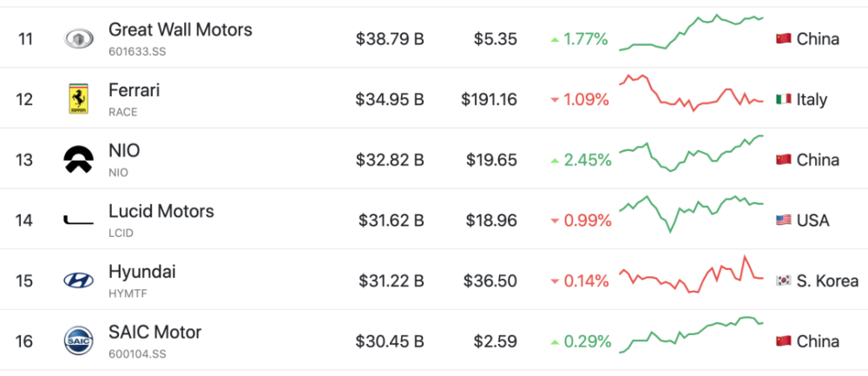868x376 pixels.
Task: Open the Hyundai company name link
Action: pos(142,271)
